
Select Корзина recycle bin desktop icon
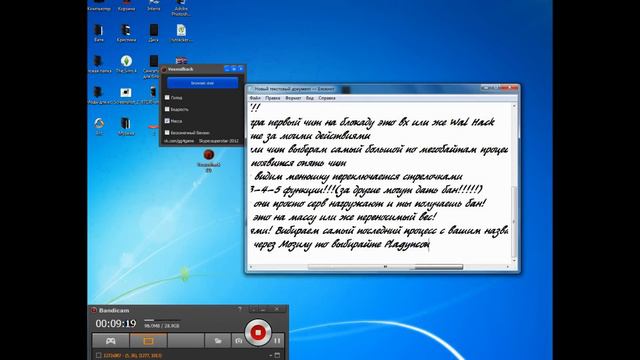[x=126, y=6]
